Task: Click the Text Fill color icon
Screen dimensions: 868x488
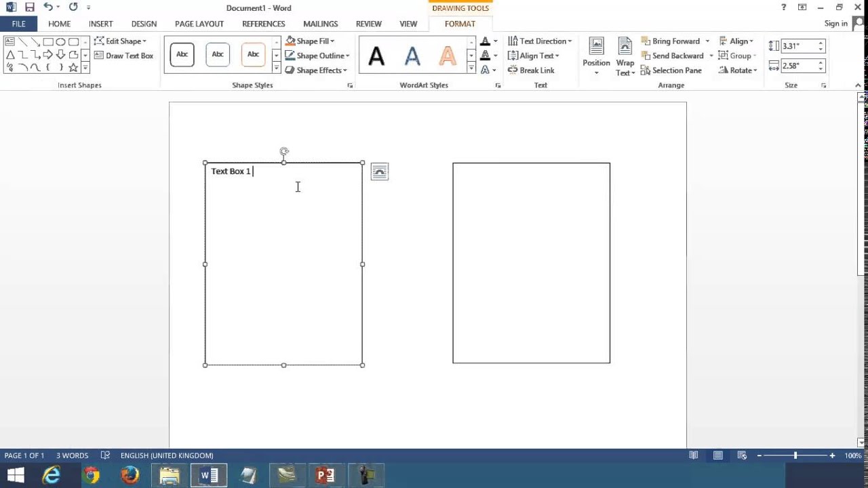Action: click(x=485, y=41)
